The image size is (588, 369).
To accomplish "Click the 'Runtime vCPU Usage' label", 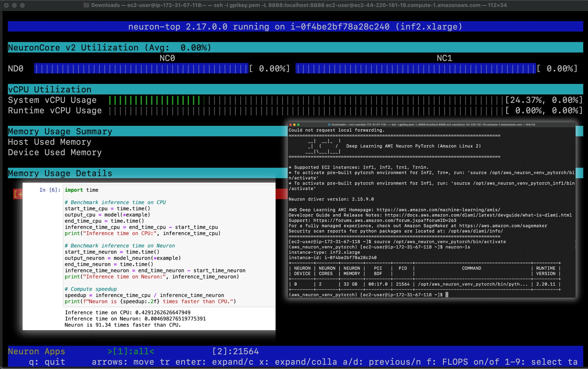I will point(55,111).
